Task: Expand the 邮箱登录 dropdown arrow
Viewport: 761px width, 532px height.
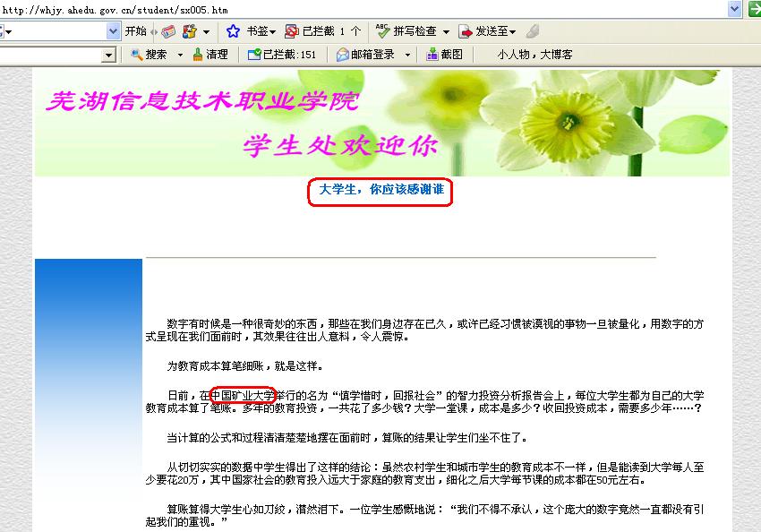Action: [407, 55]
